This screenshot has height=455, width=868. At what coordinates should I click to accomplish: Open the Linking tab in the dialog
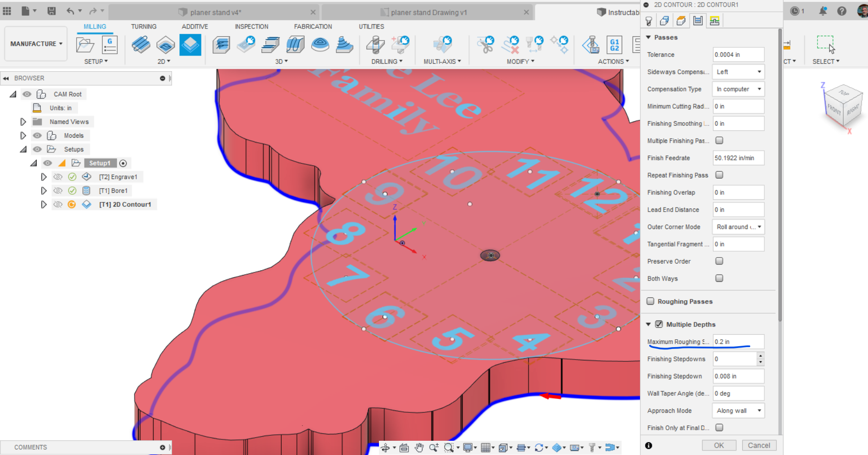[x=714, y=20]
